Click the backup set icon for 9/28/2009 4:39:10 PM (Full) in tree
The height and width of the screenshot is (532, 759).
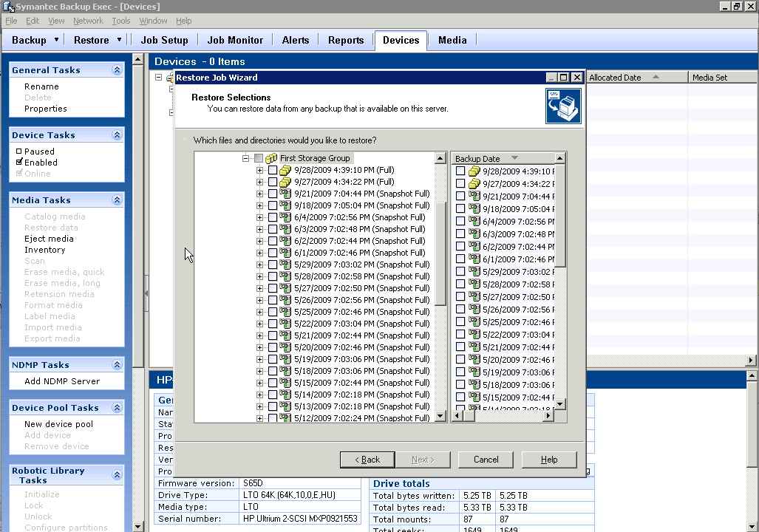click(x=285, y=170)
